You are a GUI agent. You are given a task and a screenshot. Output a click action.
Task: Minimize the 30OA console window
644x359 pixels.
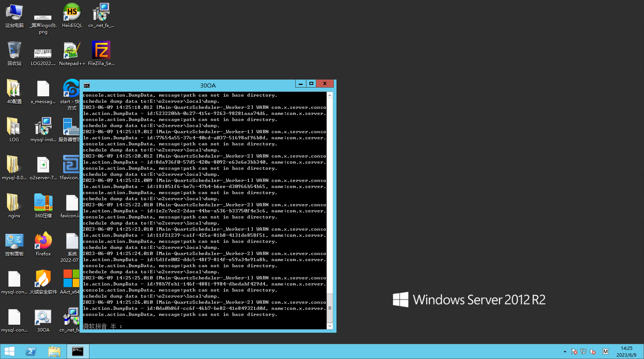[301, 84]
